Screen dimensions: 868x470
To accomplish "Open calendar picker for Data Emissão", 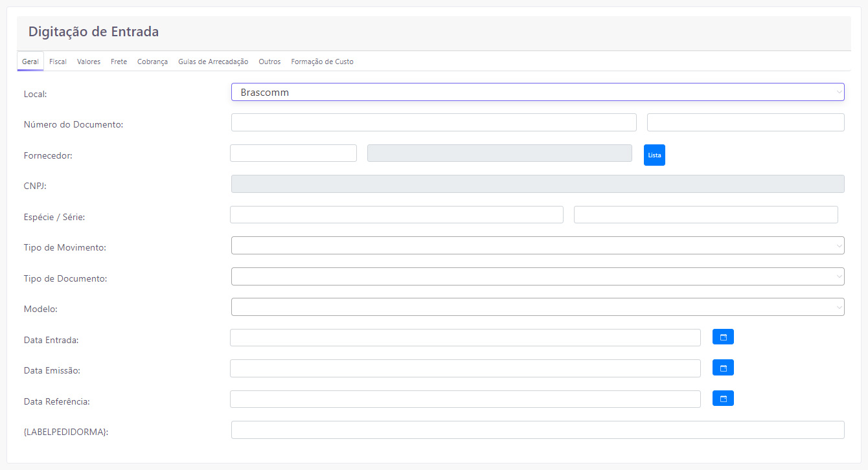I will pos(723,368).
